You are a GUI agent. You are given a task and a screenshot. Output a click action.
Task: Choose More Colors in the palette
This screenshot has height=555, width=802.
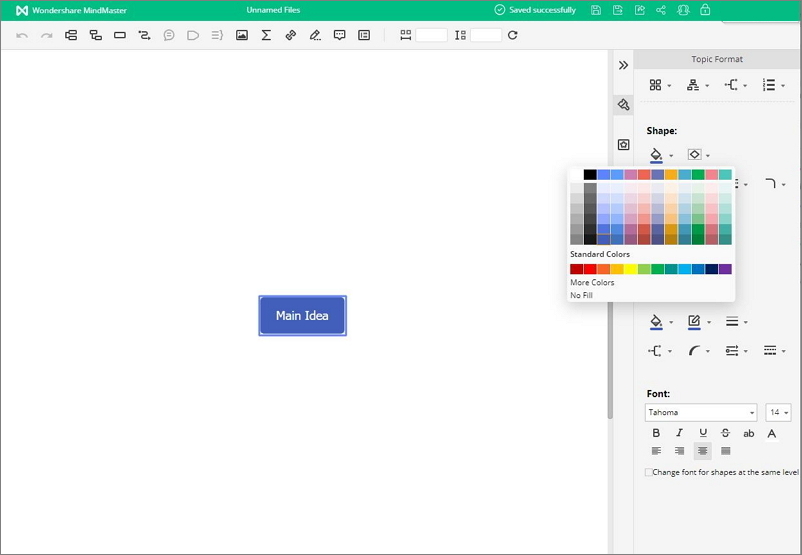click(x=592, y=283)
